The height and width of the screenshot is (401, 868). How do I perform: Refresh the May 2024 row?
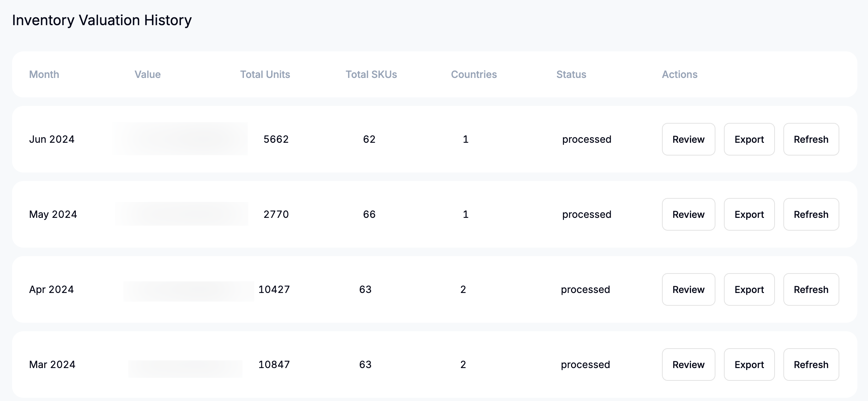pos(811,214)
